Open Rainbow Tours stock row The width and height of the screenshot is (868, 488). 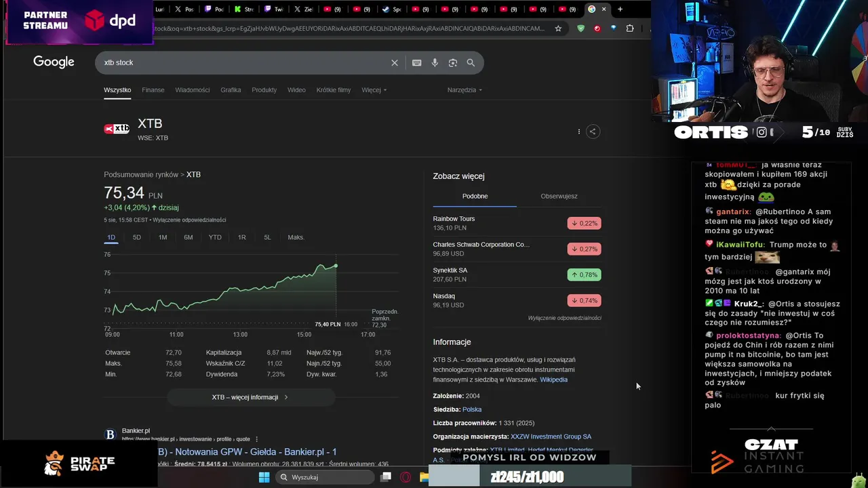tap(517, 223)
